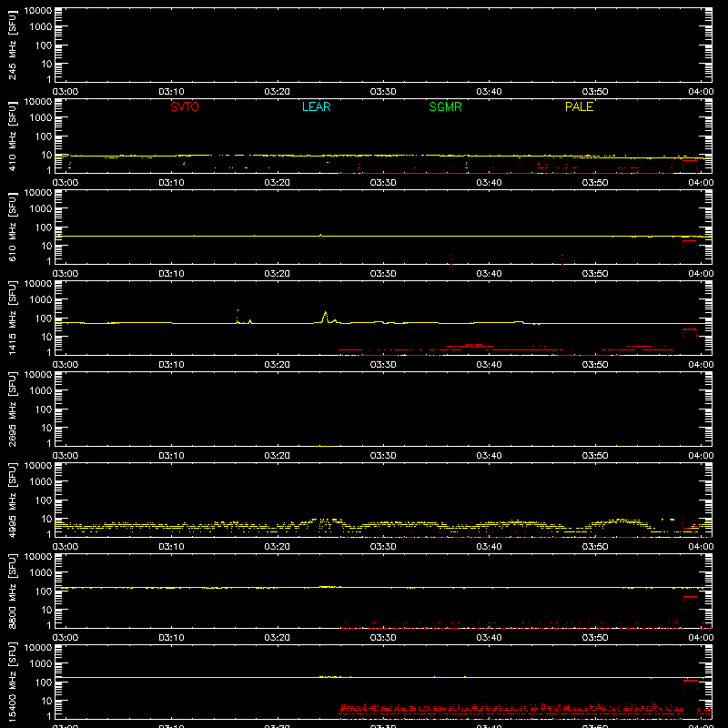Screen dimensions: 728x728
Task: Select the 15400 MHz [SFU] axis label
Action: coord(12,682)
